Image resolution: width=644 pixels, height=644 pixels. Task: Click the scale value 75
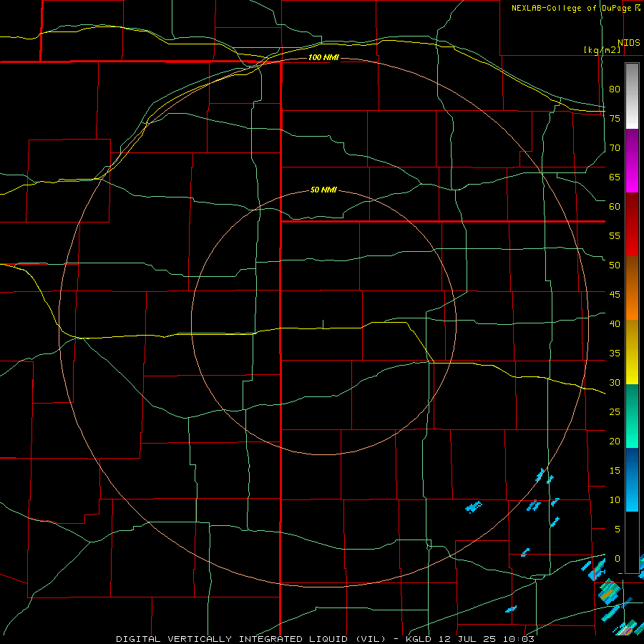(x=615, y=119)
